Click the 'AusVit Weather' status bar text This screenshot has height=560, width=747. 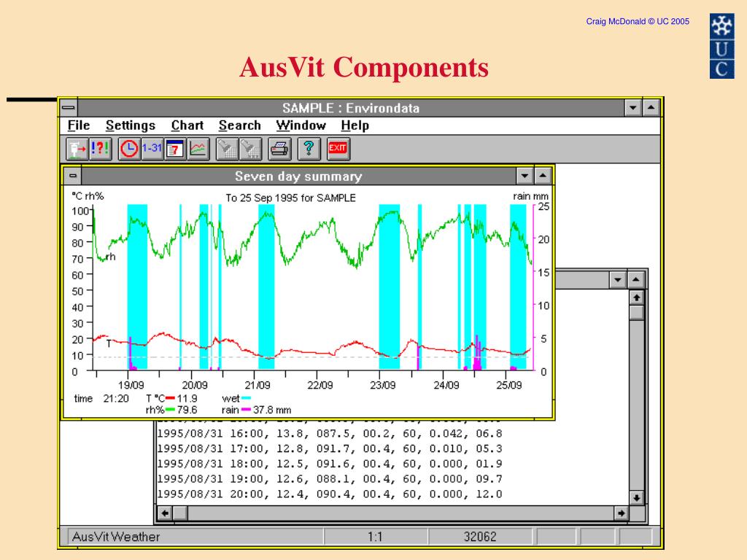click(116, 537)
